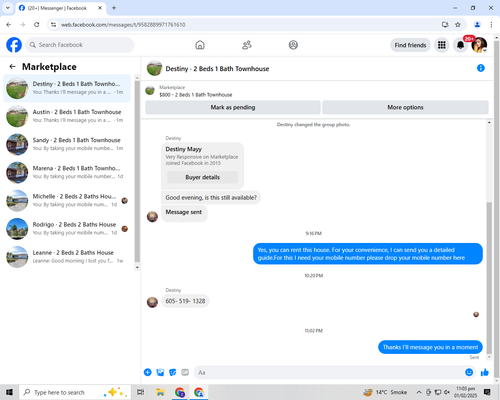
Task: Click the Facebook logo
Action: (x=14, y=45)
